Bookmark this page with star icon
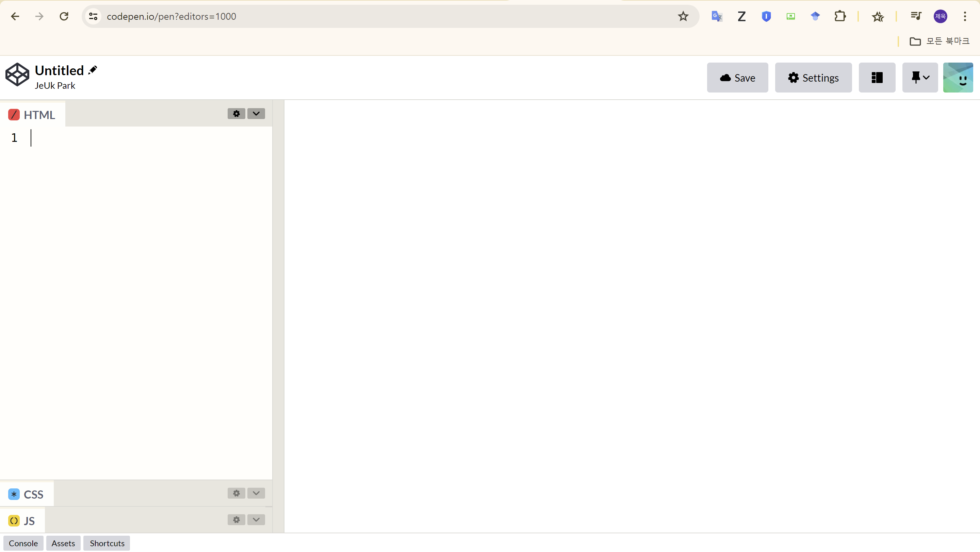980x552 pixels. point(683,16)
